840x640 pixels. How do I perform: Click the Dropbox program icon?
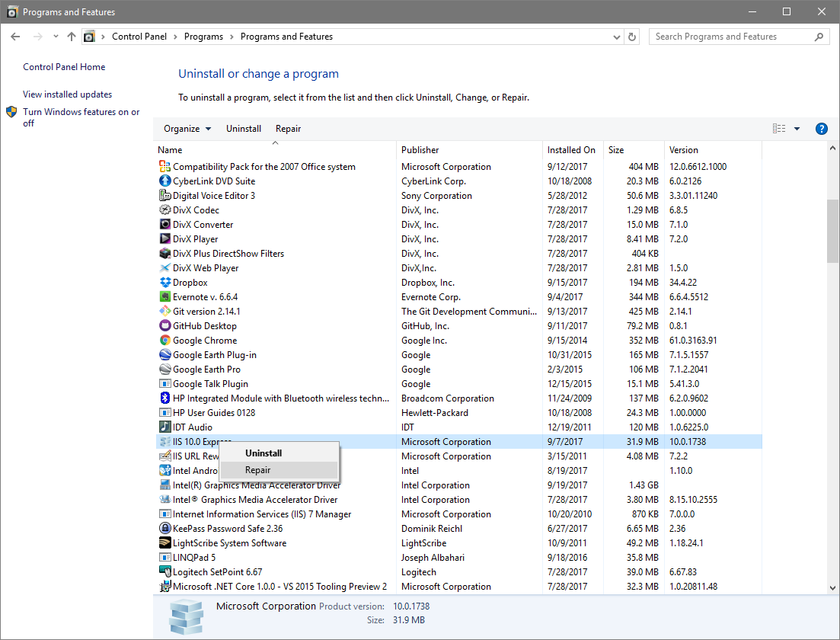[x=165, y=283]
